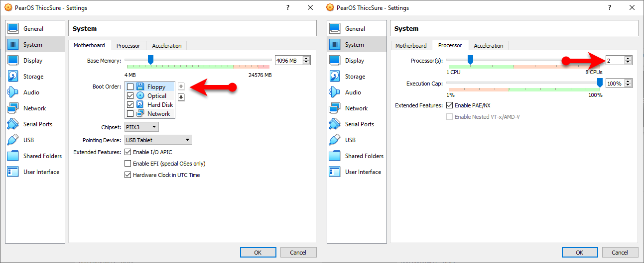Toggle Floppy boot checkbox
Viewport: 644px width, 263px height.
pyautogui.click(x=130, y=87)
